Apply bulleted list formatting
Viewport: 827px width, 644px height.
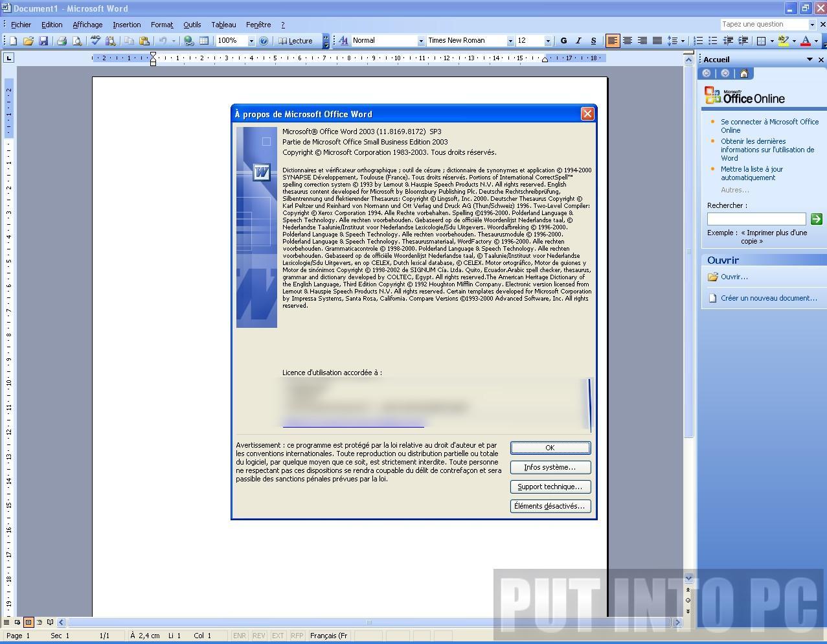tap(712, 41)
